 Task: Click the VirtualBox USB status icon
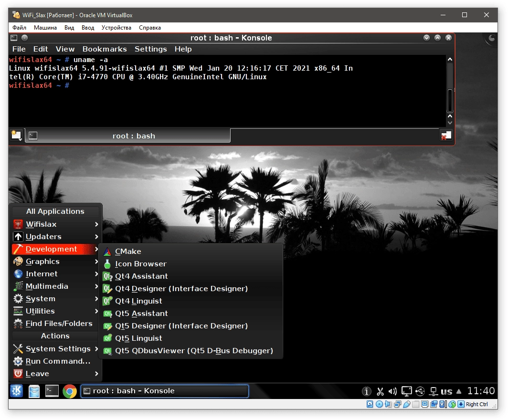pos(407,404)
